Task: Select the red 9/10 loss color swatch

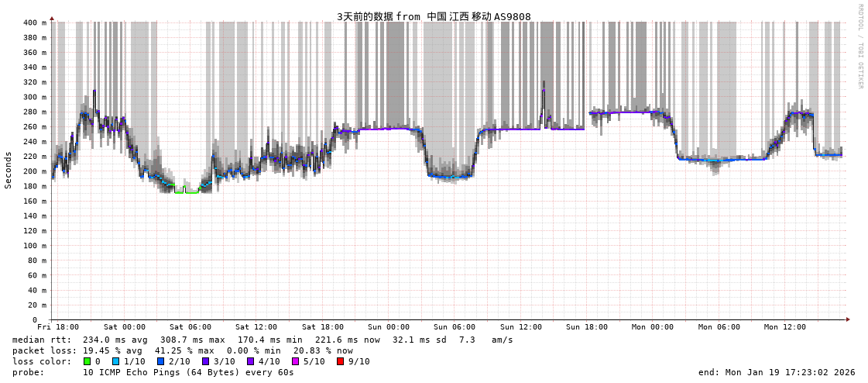Action: (340, 361)
